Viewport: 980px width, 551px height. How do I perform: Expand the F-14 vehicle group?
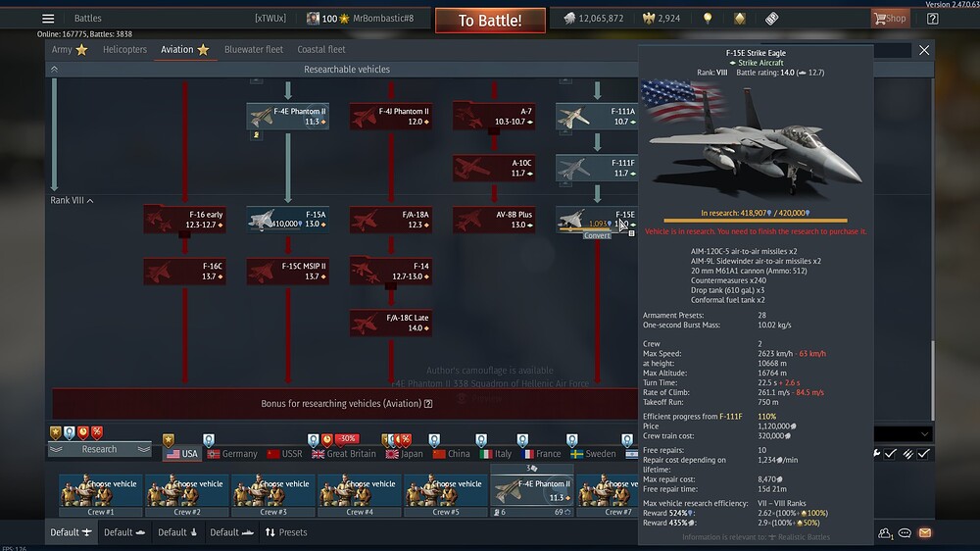point(391,272)
